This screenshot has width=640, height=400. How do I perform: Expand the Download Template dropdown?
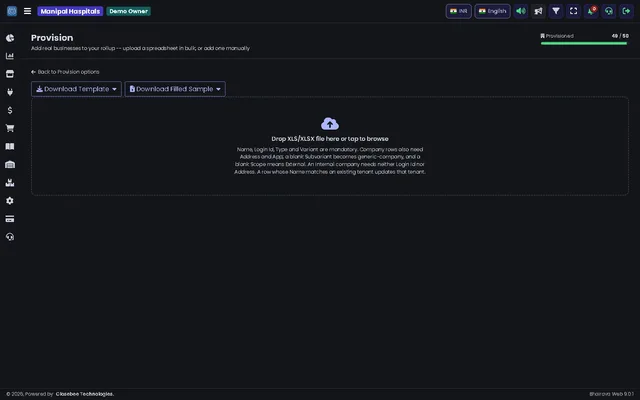76,89
